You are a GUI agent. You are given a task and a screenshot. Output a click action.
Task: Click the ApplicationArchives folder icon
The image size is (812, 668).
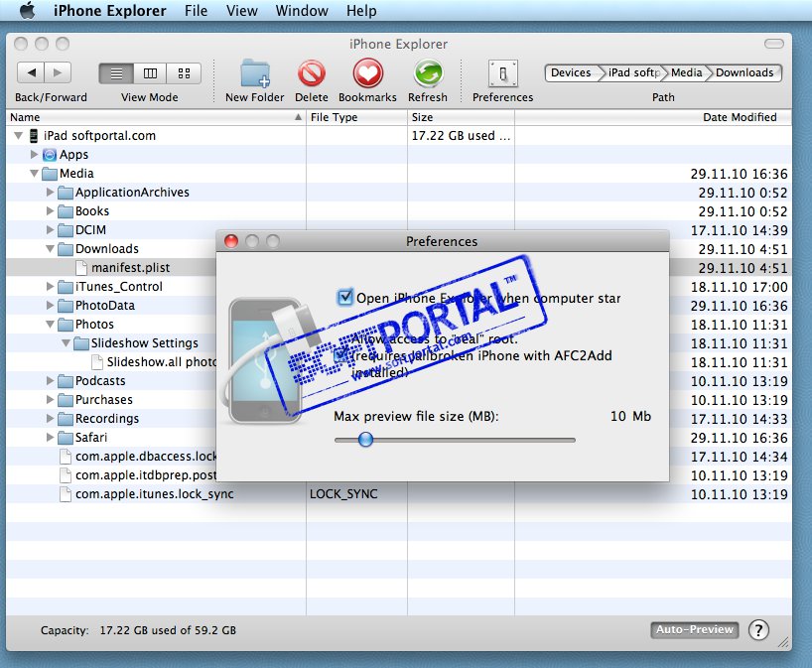pos(66,193)
